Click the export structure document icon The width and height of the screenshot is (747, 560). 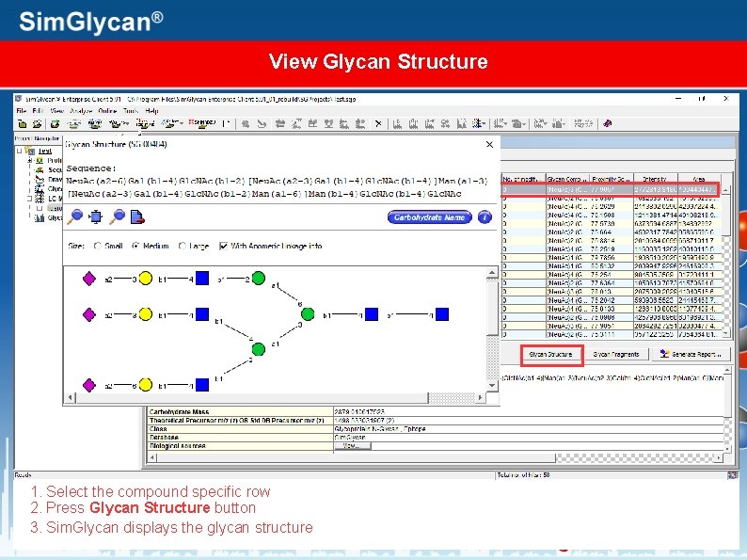pyautogui.click(x=137, y=216)
